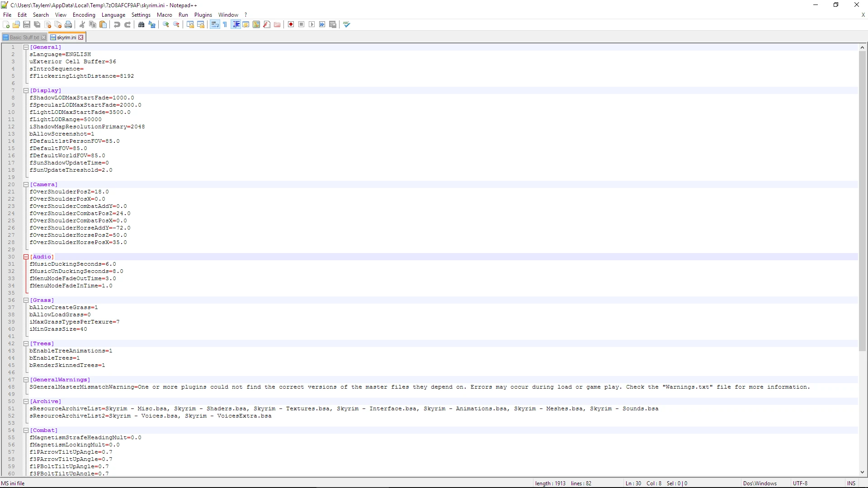The image size is (868, 488).
Task: Collapse the [General] section
Action: 26,47
